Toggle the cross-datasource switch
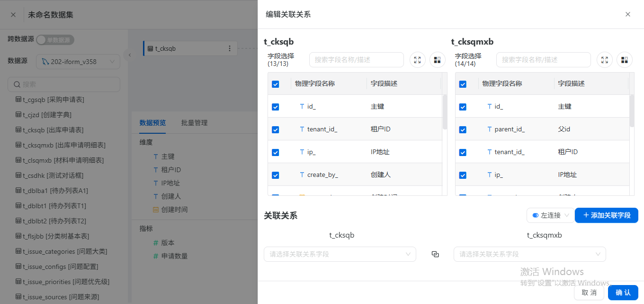Screen dimensions: 644x304 pos(55,40)
